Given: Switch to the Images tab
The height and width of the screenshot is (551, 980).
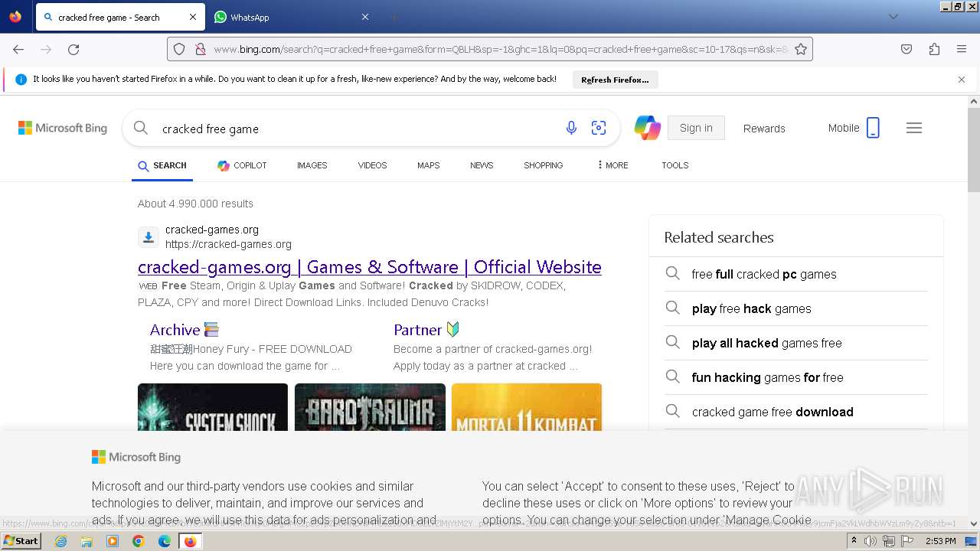Looking at the screenshot, I should pos(312,165).
